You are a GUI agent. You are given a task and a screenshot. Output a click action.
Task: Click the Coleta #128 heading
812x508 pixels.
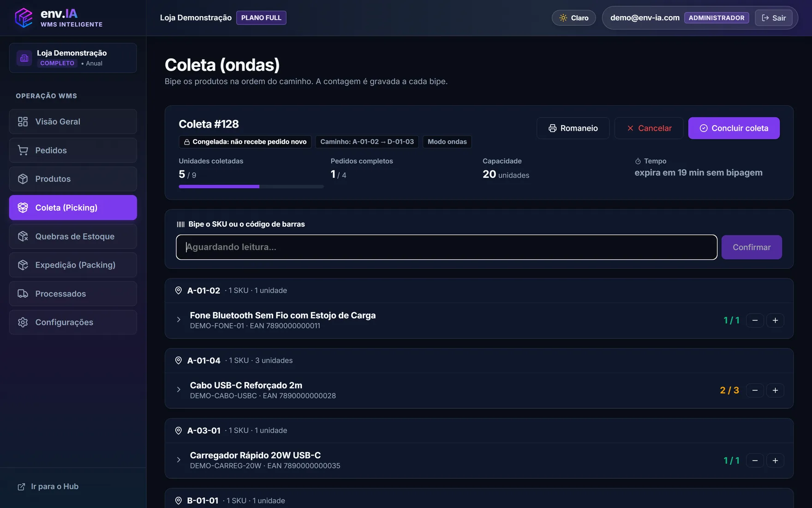[209, 124]
